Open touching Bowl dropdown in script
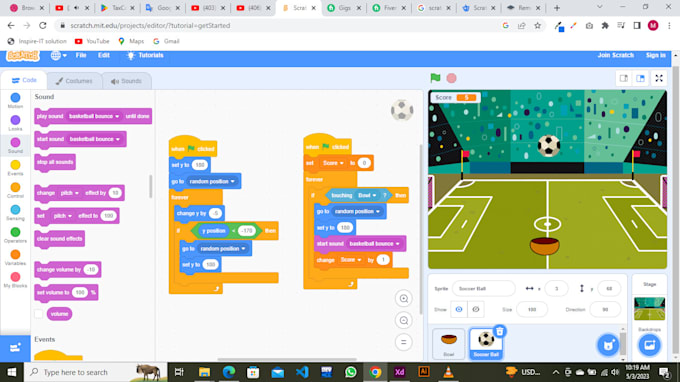 [367, 195]
